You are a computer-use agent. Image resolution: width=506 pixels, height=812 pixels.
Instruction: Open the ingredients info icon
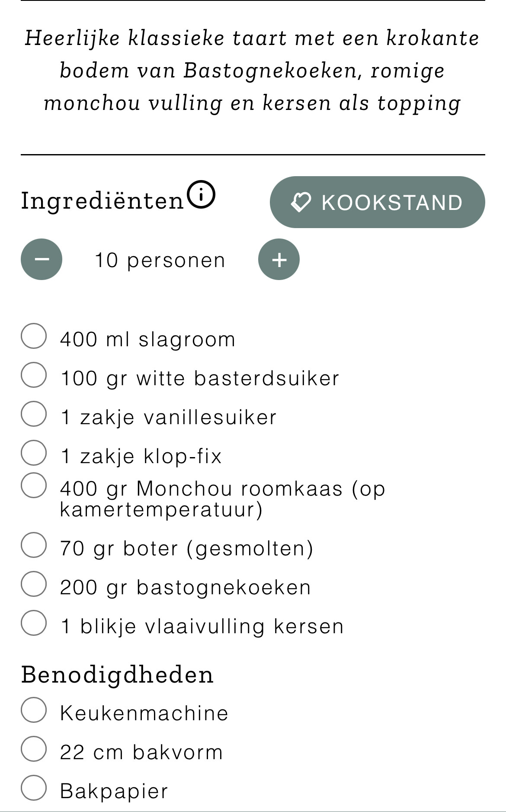pyautogui.click(x=201, y=195)
